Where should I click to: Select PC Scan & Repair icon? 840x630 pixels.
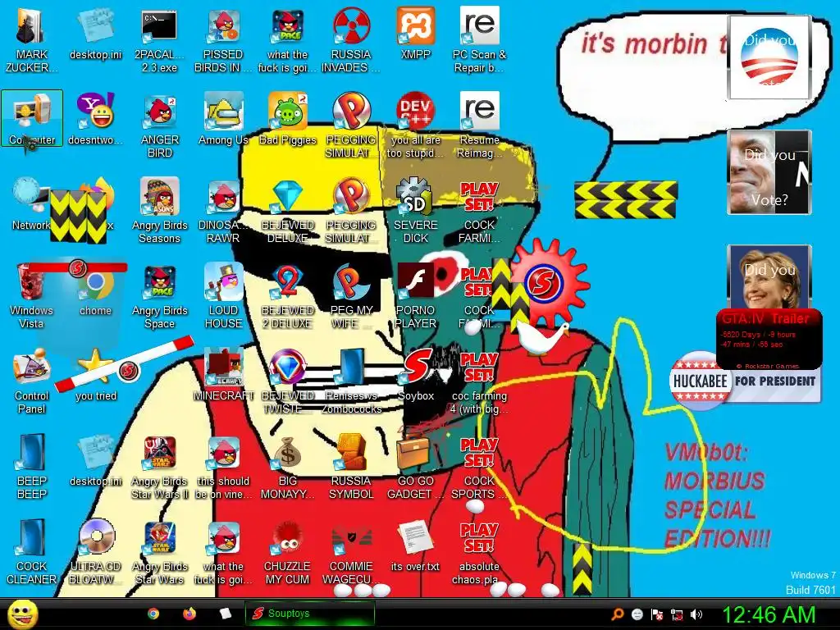[x=479, y=39]
